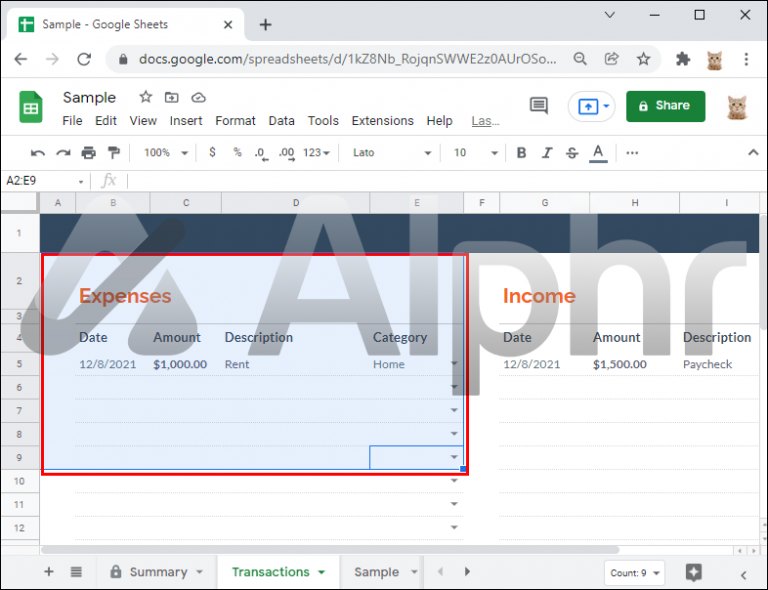The image size is (768, 590).
Task: Click the Move to folder icon
Action: (171, 97)
